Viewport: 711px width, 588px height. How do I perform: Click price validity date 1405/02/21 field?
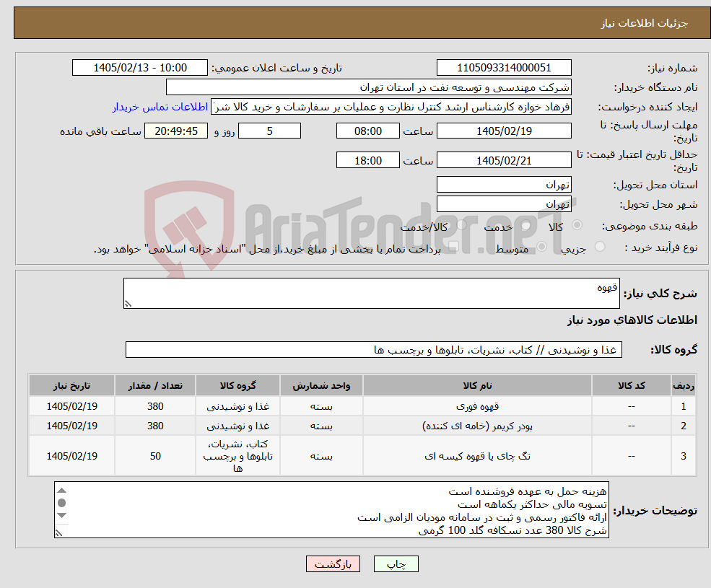504,160
